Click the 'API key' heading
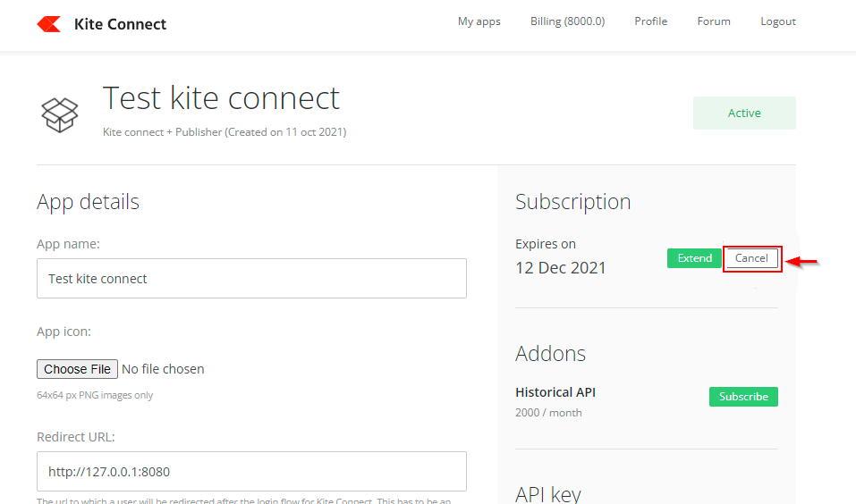856x504 pixels. click(x=548, y=493)
